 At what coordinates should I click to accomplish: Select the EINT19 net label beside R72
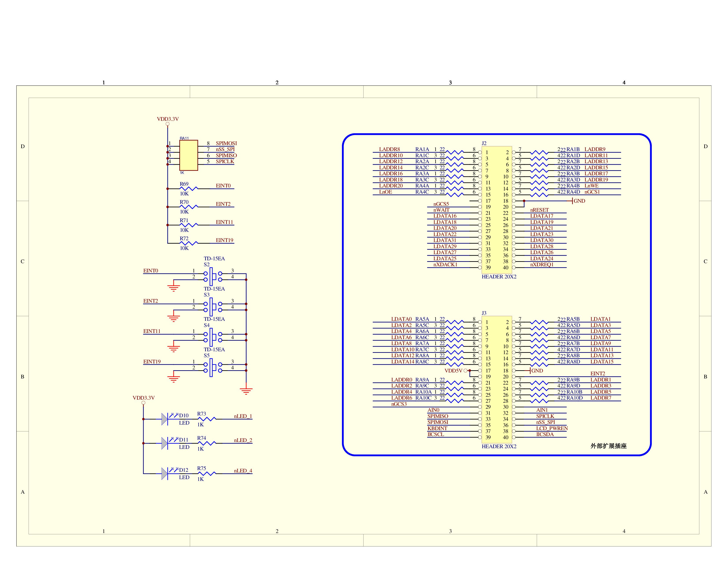[224, 240]
